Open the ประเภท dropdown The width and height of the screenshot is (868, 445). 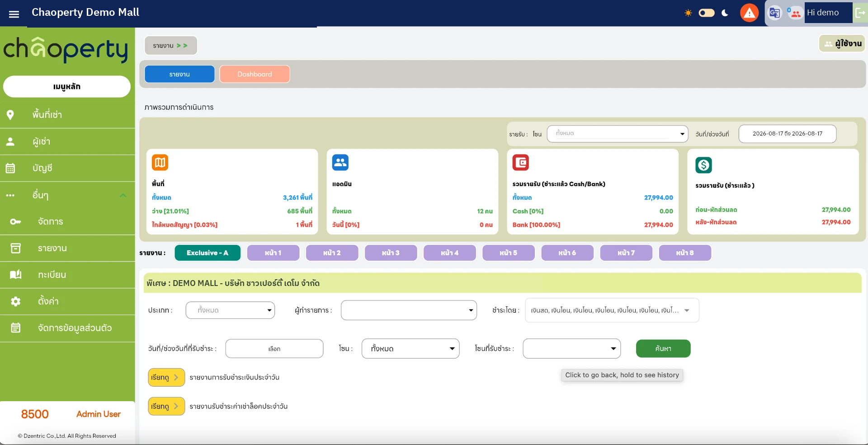230,310
